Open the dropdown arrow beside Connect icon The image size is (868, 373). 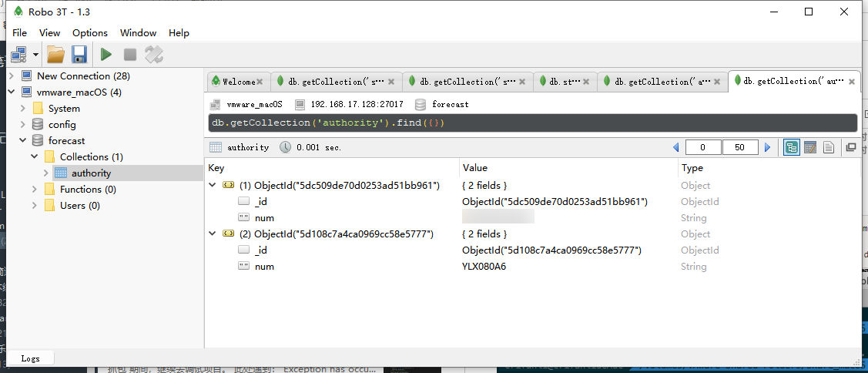pos(35,54)
